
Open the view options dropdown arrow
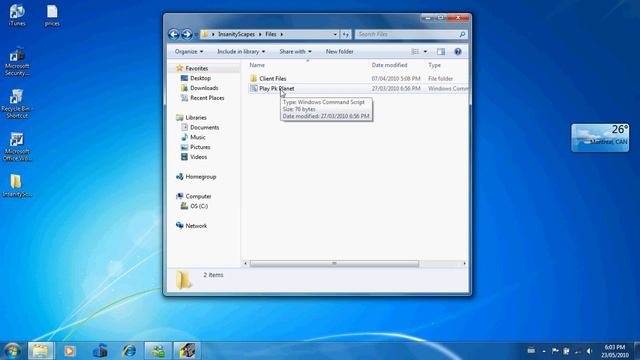point(425,51)
